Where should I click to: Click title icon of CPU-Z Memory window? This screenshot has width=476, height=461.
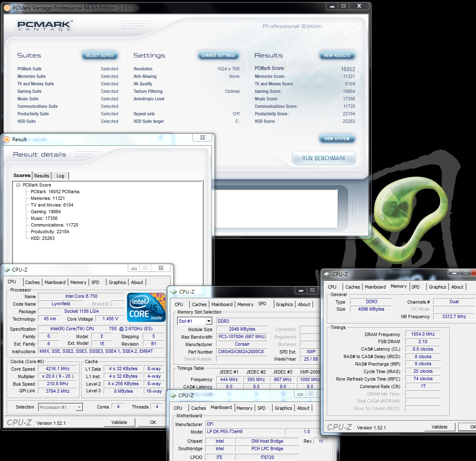(327, 274)
